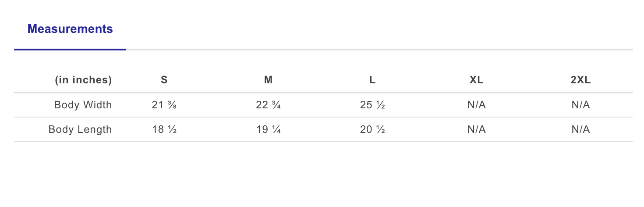The height and width of the screenshot is (207, 644).
Task: Click Body Width value 21 ⅜ for S
Action: tap(164, 105)
